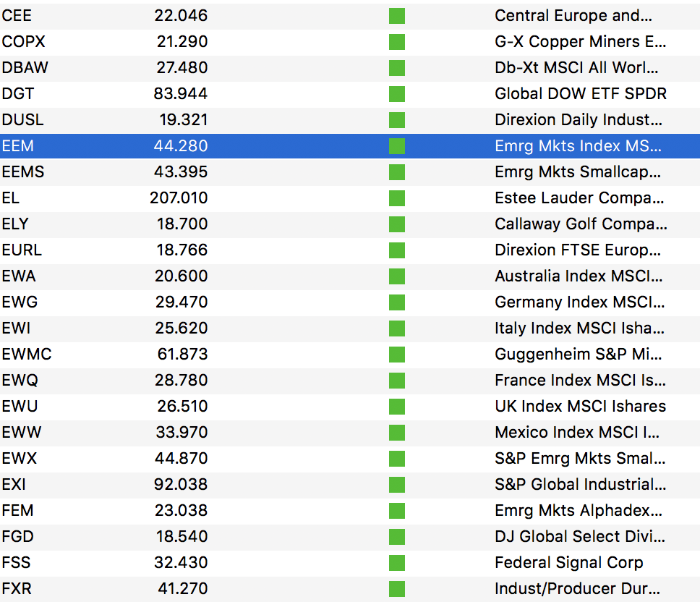
Task: Click the green indicator in the FXR row
Action: [x=397, y=588]
